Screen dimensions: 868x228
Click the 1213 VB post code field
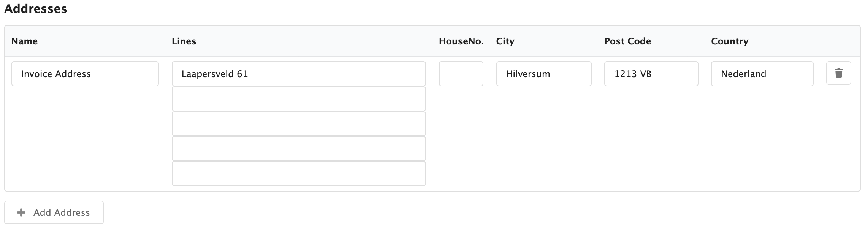[x=651, y=74]
